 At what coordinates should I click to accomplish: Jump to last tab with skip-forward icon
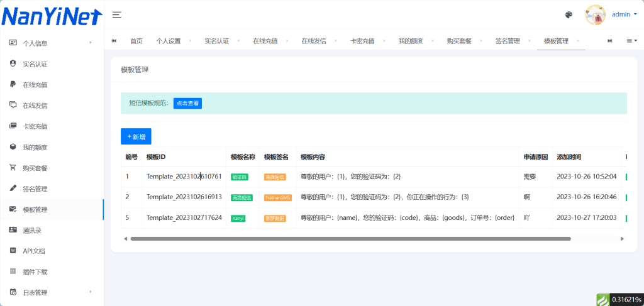pyautogui.click(x=610, y=41)
